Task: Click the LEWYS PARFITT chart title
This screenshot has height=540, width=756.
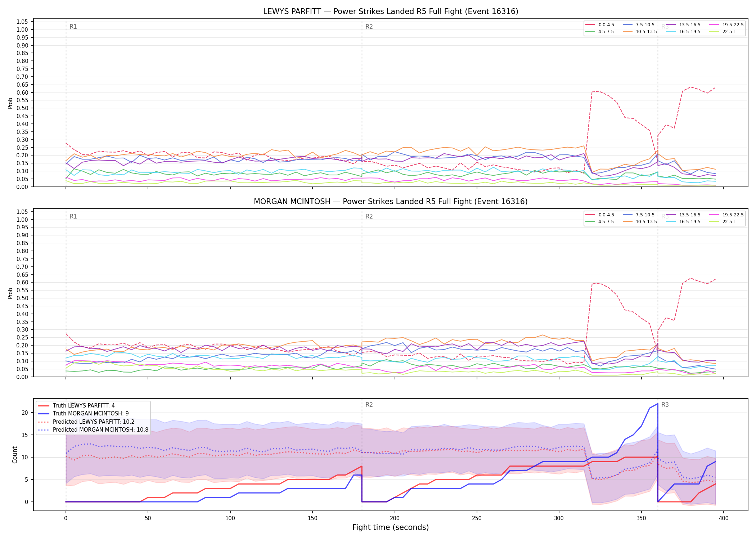Action: coord(391,12)
